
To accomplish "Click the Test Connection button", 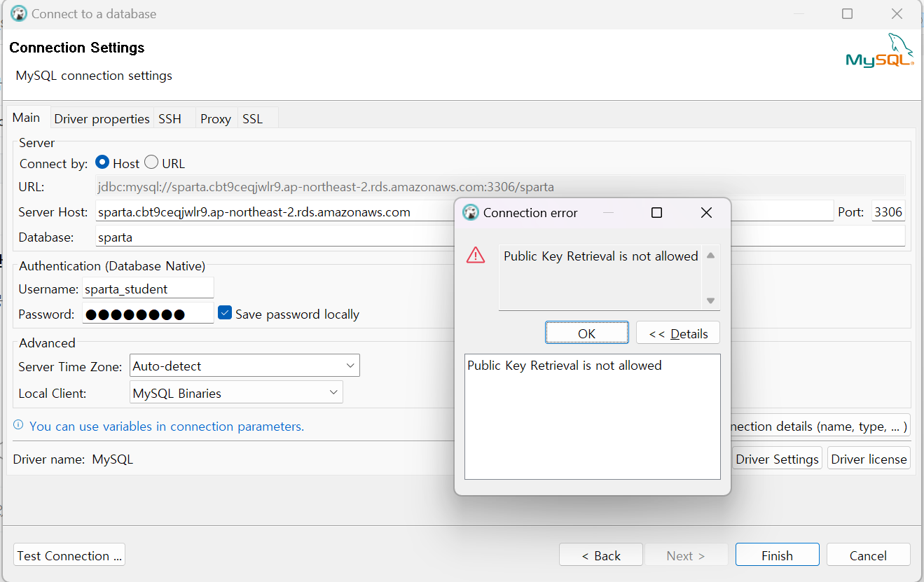I will pos(69,555).
